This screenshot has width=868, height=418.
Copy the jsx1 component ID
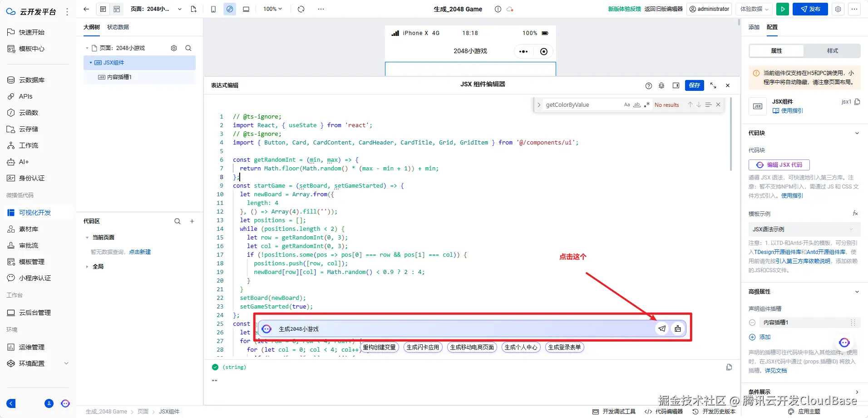click(857, 102)
